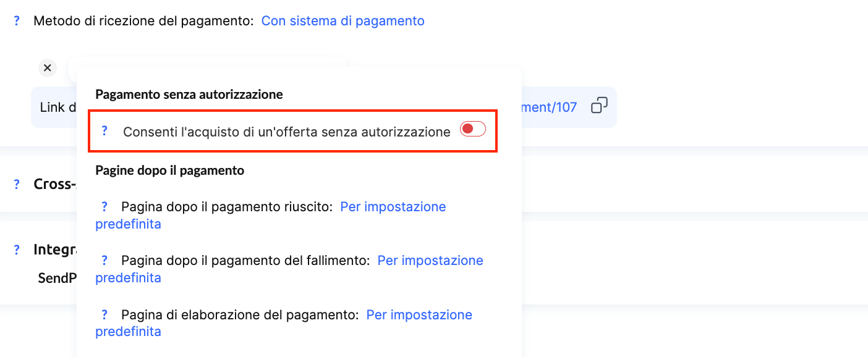Viewport: 868px width, 357px height.
Task: Select the SendP integration entry
Action: pyautogui.click(x=57, y=278)
